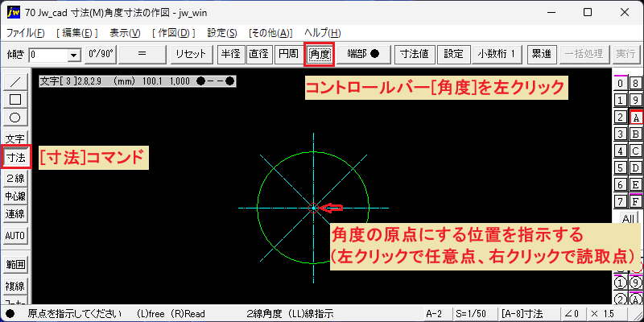Cycle the 小数桁 1 decimal places setting
Image resolution: width=644 pixels, height=322 pixels.
click(497, 54)
